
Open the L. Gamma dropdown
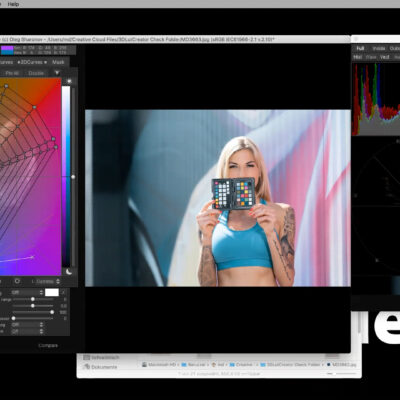(46, 281)
